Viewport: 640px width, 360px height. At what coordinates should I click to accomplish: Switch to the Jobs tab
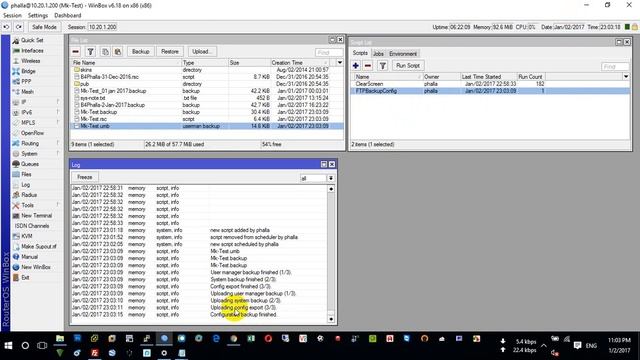pyautogui.click(x=378, y=53)
